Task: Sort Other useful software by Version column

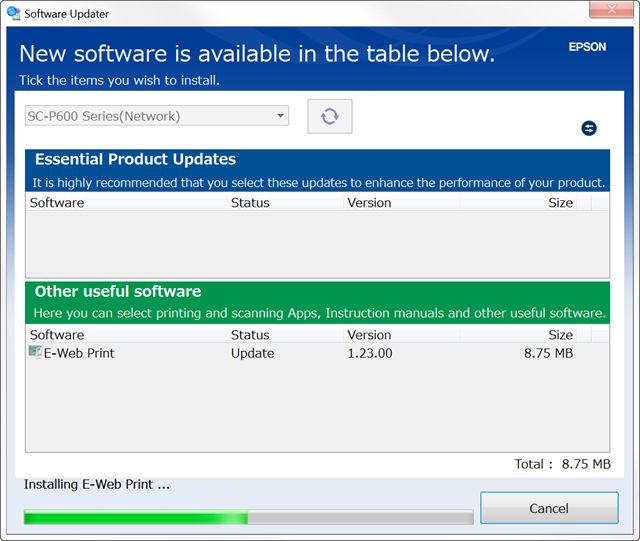Action: point(401,335)
